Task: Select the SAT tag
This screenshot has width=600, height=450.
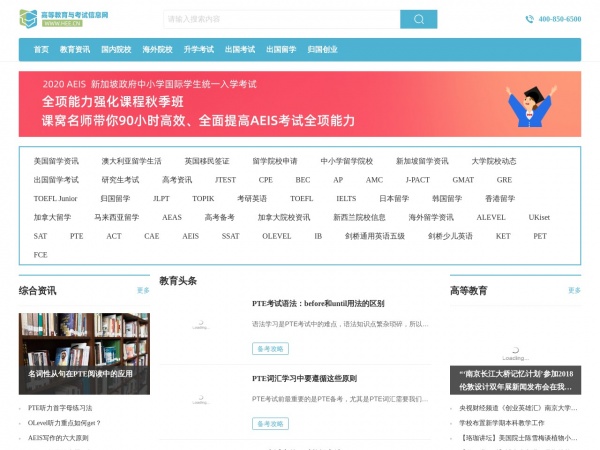Action: click(x=40, y=236)
